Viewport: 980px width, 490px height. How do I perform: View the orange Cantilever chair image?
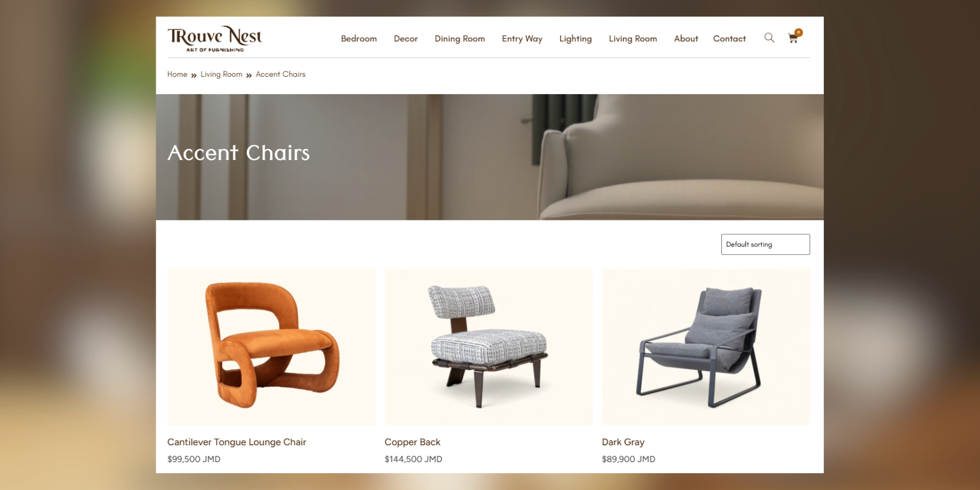272,346
